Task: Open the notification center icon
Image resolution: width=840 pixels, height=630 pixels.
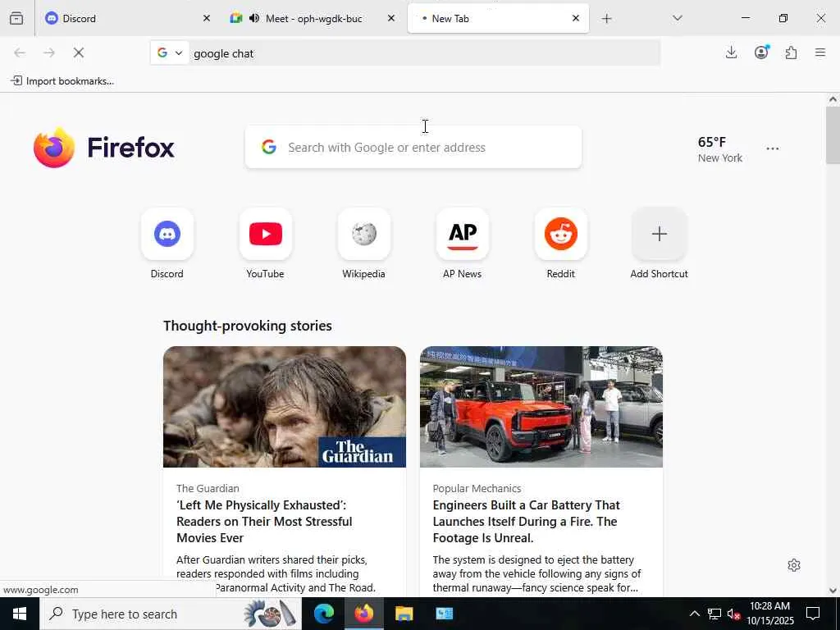Action: 813,614
